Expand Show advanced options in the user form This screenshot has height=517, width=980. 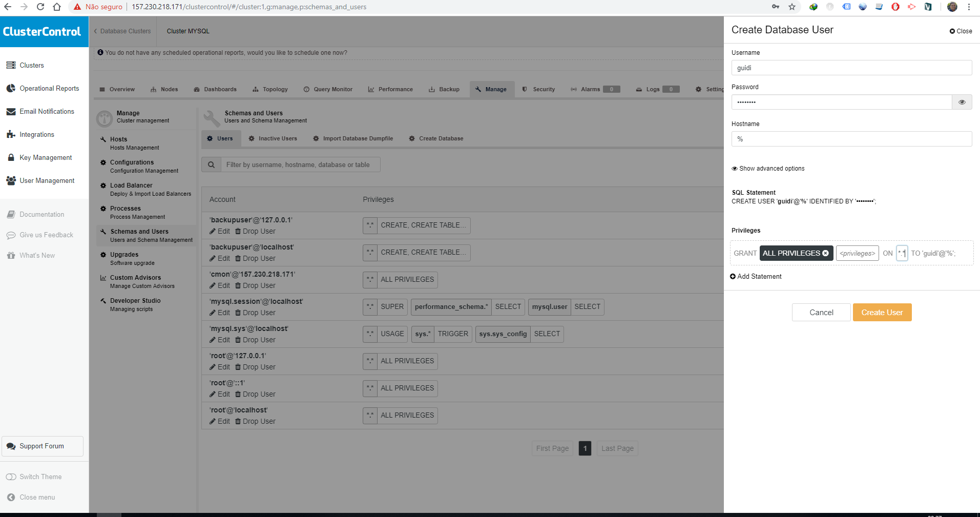pos(767,168)
